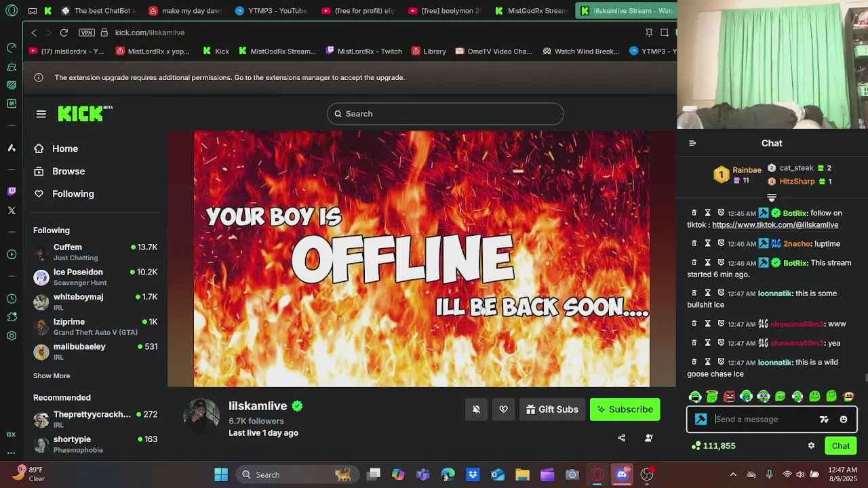Click the Rainbae top gifter
The height and width of the screenshot is (488, 868).
(x=738, y=175)
